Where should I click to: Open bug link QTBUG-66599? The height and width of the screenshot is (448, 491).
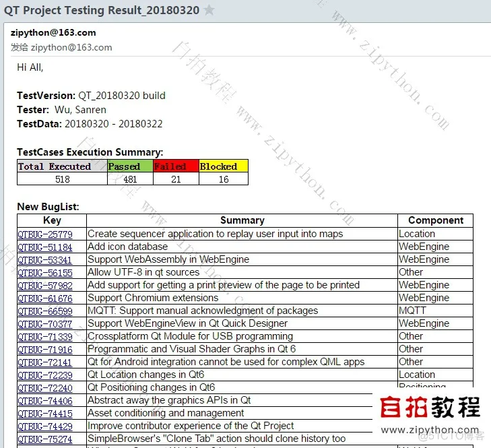tap(45, 311)
